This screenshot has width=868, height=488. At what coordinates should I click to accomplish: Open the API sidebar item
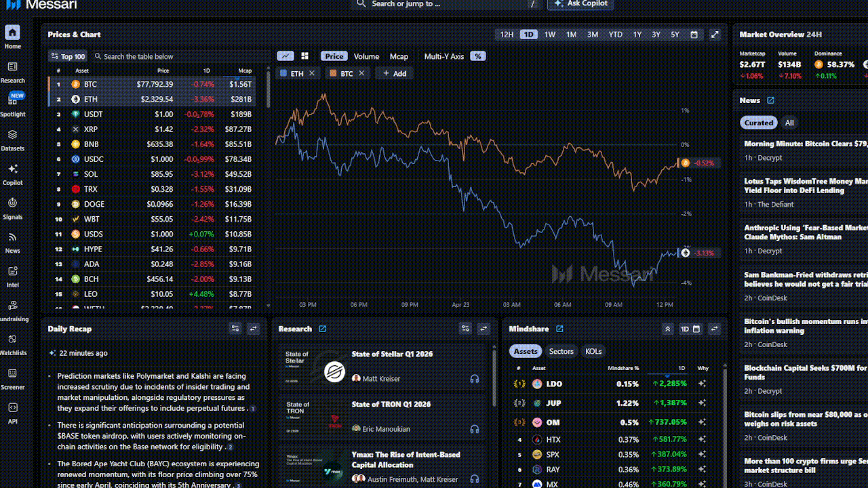point(12,413)
